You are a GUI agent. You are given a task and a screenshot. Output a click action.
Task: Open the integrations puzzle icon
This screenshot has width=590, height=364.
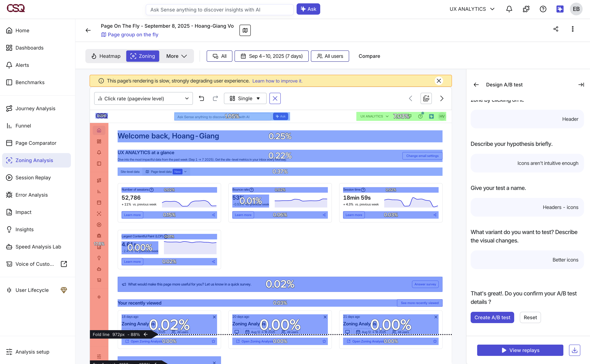(x=526, y=9)
